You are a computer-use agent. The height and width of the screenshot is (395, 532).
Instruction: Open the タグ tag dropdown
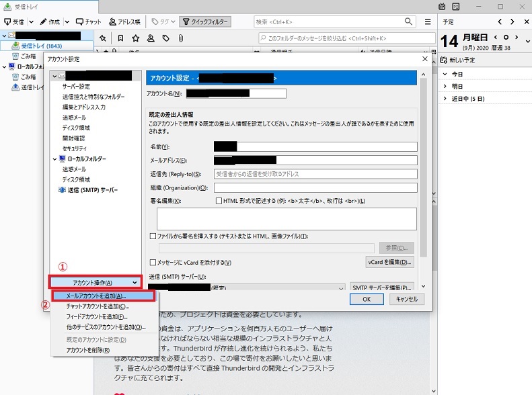163,22
